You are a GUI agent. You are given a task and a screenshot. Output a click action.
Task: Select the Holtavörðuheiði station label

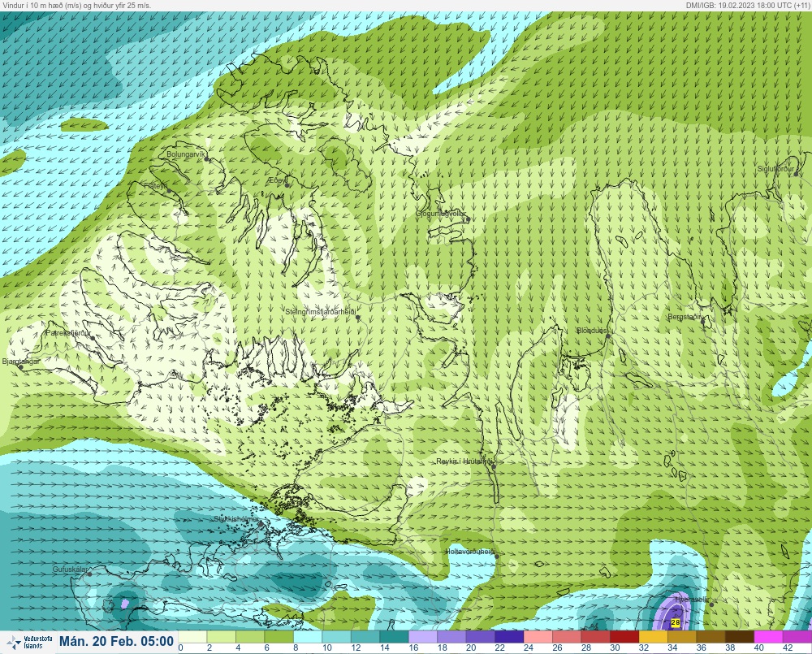[471, 552]
